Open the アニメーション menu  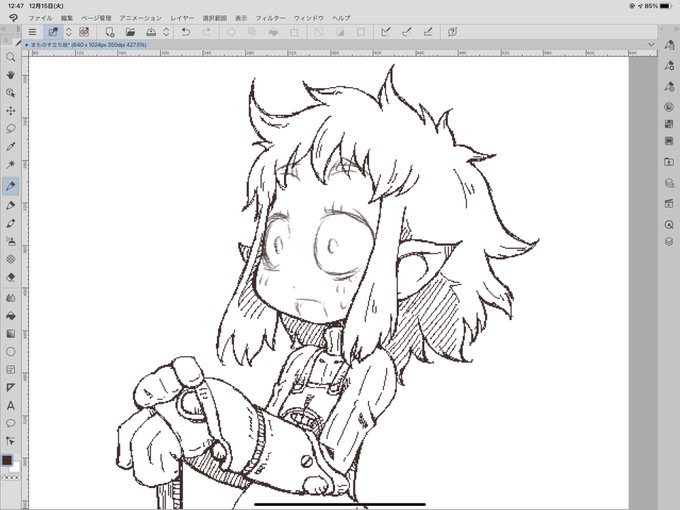click(x=141, y=18)
